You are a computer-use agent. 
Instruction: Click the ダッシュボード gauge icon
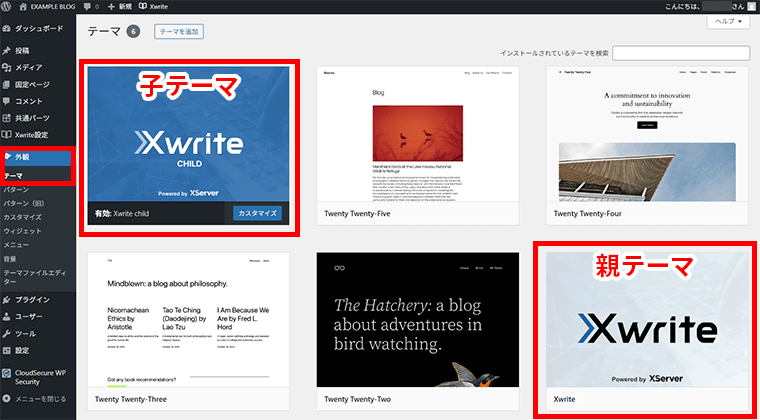(x=6, y=29)
